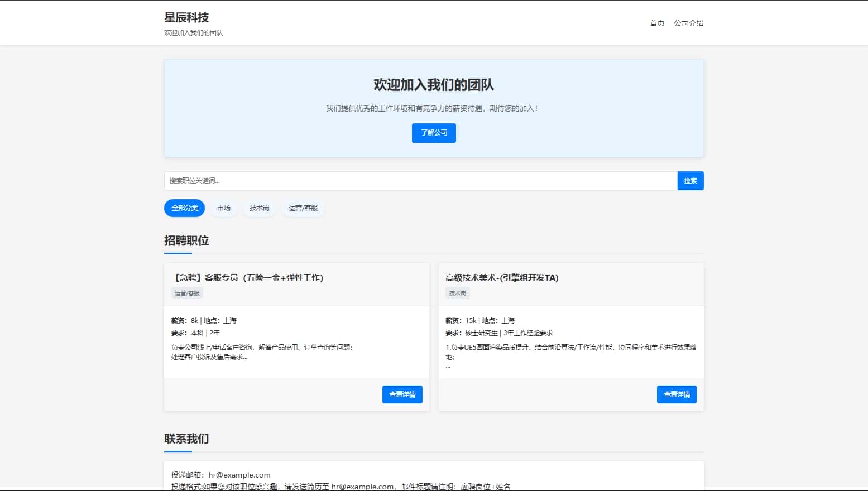Open the 公司介绍 navigation link
The width and height of the screenshot is (868, 491).
[x=688, y=23]
